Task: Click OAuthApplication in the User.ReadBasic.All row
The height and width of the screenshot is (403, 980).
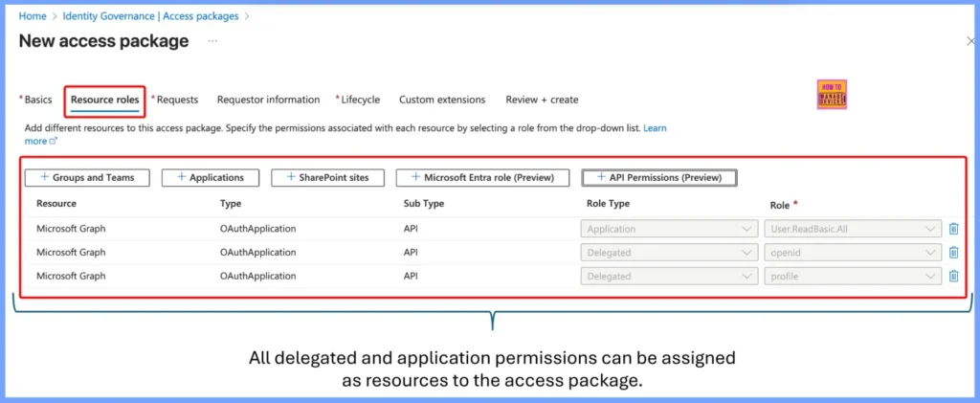Action: pyautogui.click(x=257, y=229)
